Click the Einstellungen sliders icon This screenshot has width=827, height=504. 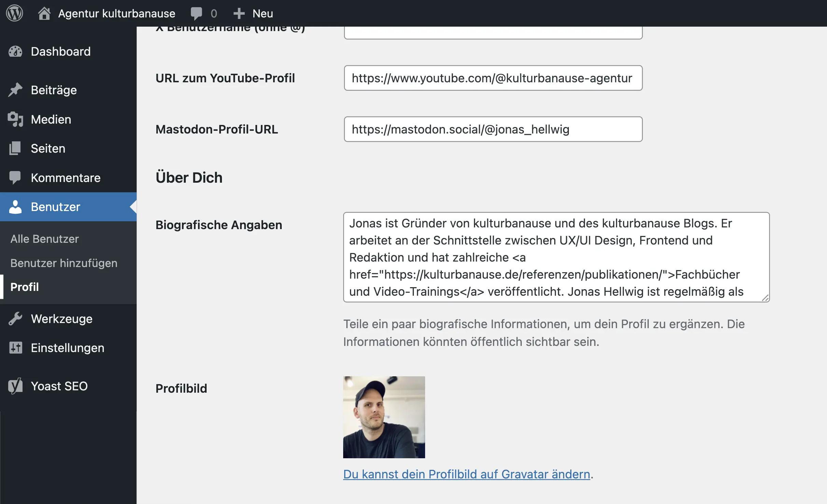[15, 348]
